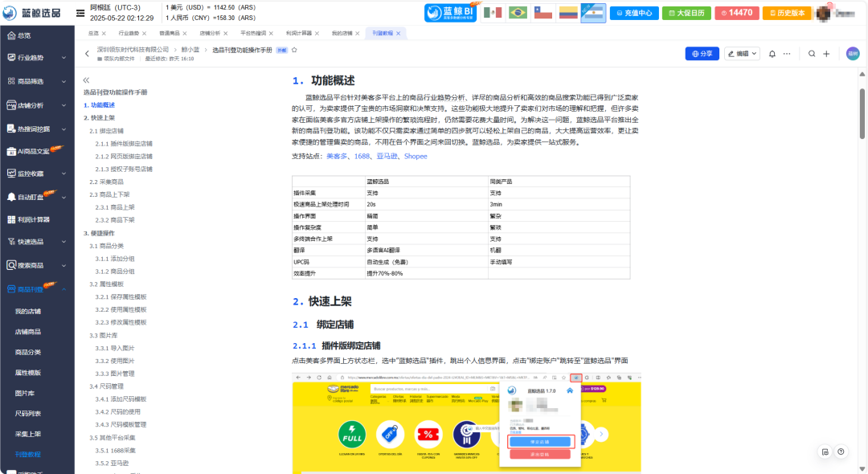
Task: Open the 蓝鲸BI banner
Action: pyautogui.click(x=451, y=12)
